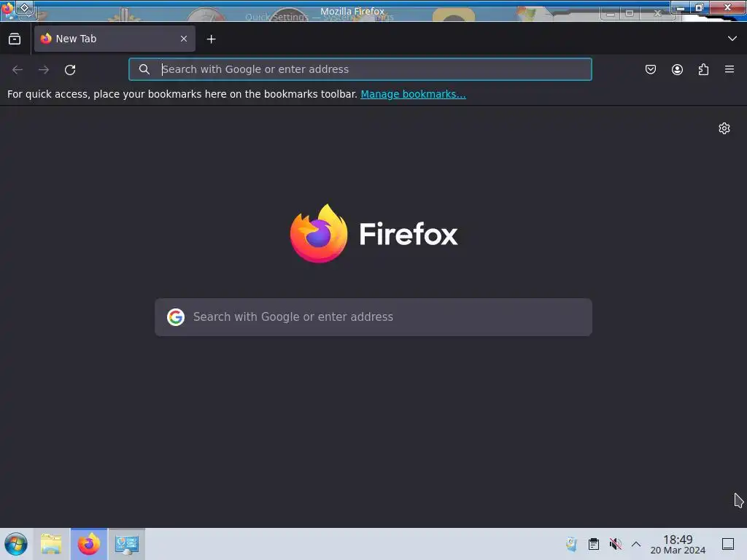Image resolution: width=747 pixels, height=560 pixels.
Task: Click the Firefox icon in the title bar
Action: tap(7, 9)
